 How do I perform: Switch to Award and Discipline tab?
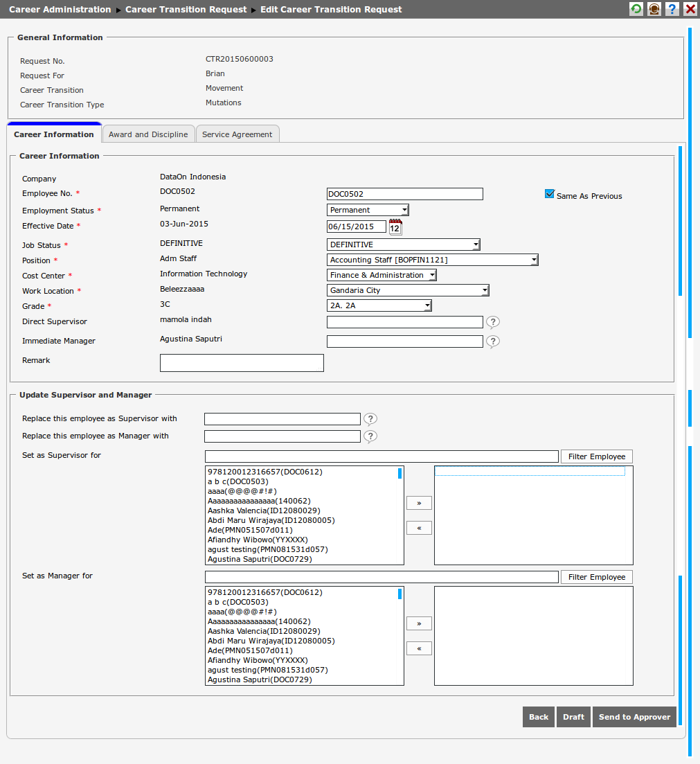[148, 134]
